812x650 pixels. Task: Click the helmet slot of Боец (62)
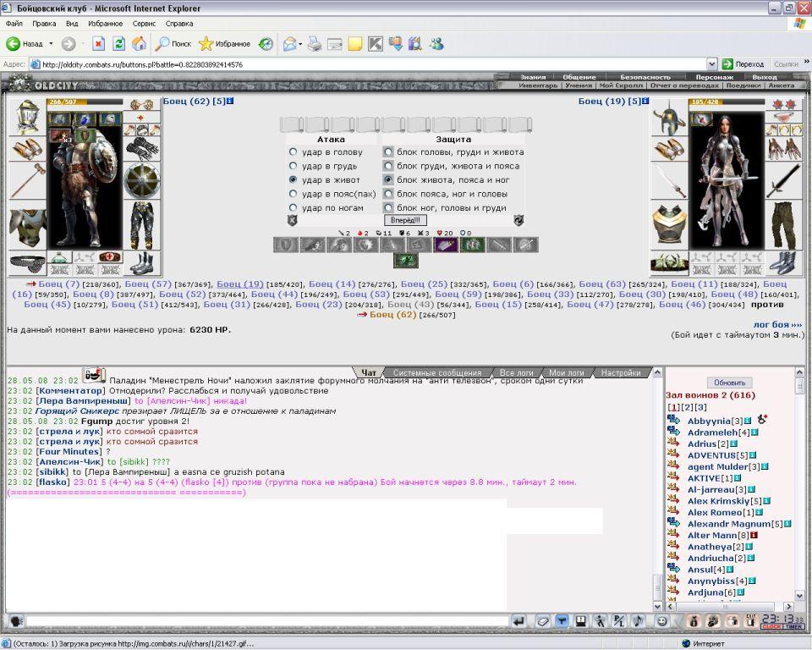[x=28, y=117]
